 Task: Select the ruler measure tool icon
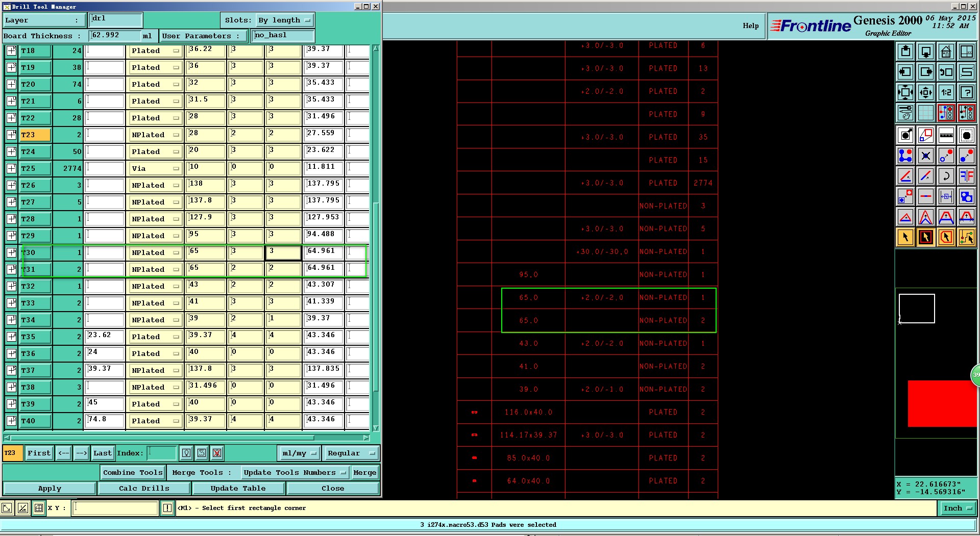coord(946,135)
